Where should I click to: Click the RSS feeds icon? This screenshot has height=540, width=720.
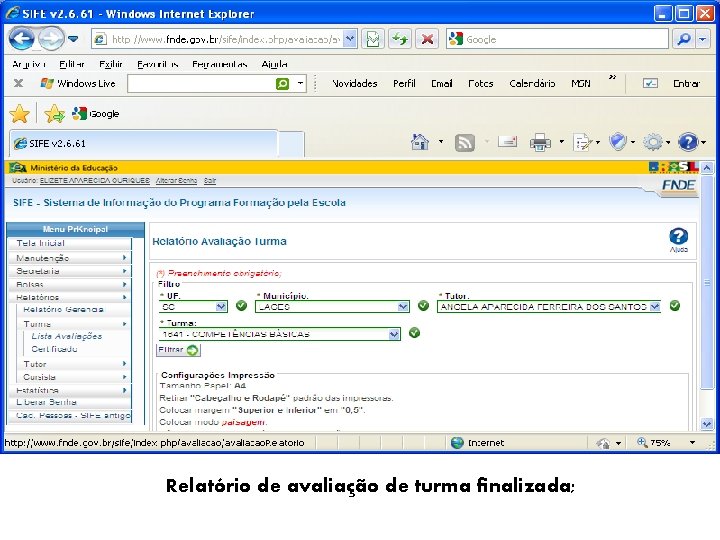pos(465,143)
